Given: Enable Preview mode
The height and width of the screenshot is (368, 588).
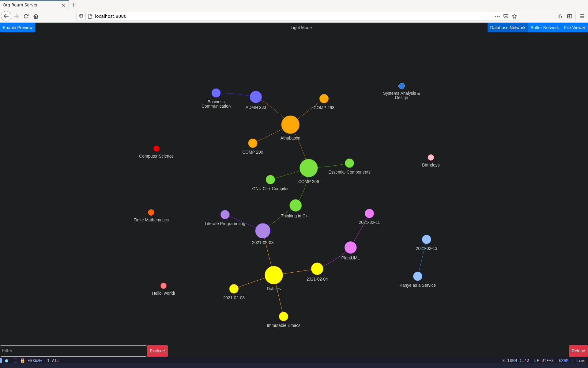Looking at the screenshot, I should pos(18,28).
